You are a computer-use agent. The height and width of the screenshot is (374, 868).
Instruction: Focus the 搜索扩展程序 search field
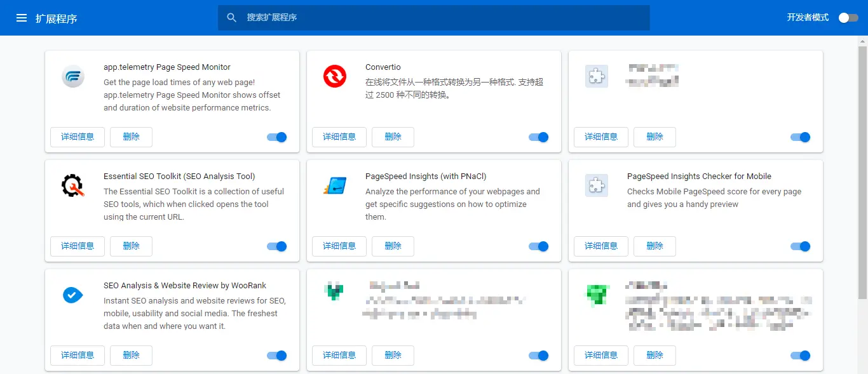[x=434, y=18]
